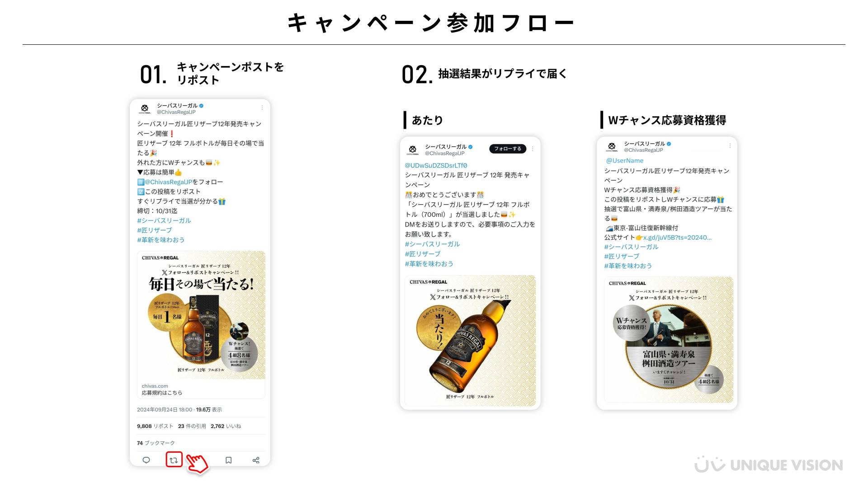Click the #シーバスリーガル hashtag in the first post
The image size is (868, 488).
[164, 221]
